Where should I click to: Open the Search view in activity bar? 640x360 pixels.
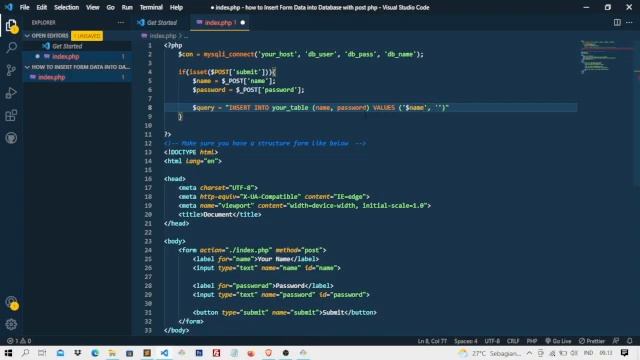(x=11, y=48)
